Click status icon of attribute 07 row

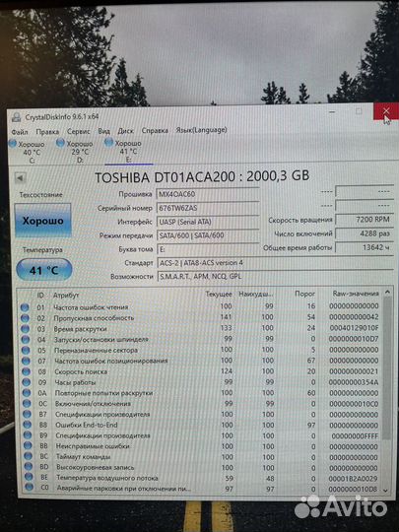click(x=27, y=361)
